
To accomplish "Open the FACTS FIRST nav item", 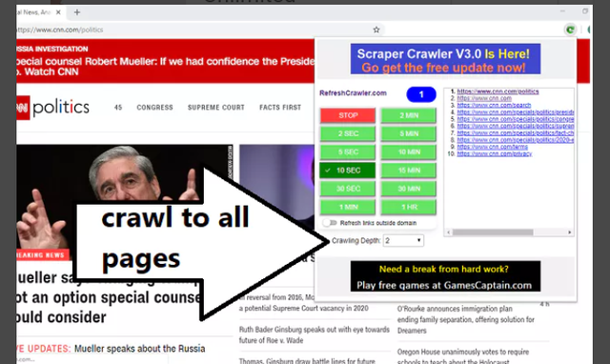I will [x=280, y=108].
